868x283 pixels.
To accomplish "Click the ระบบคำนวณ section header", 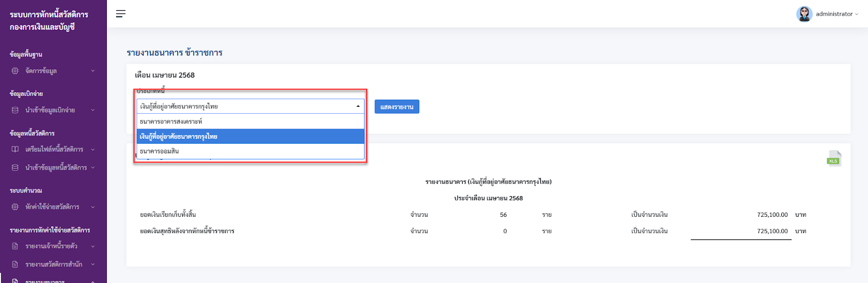I will click(25, 191).
